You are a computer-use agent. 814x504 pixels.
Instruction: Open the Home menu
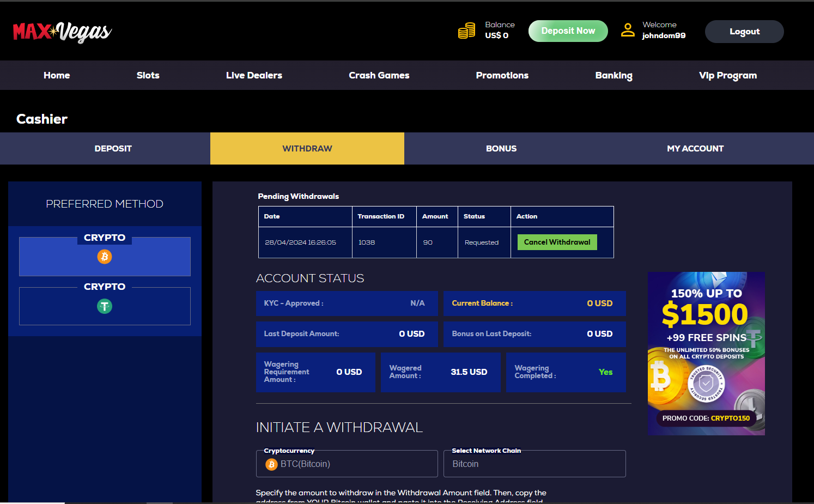click(57, 75)
